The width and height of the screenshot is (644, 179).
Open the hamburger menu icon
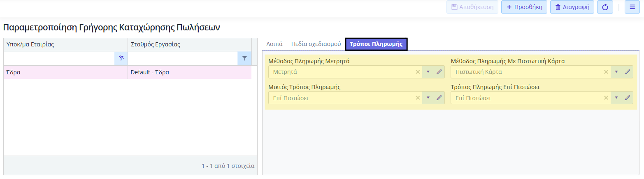tap(632, 7)
